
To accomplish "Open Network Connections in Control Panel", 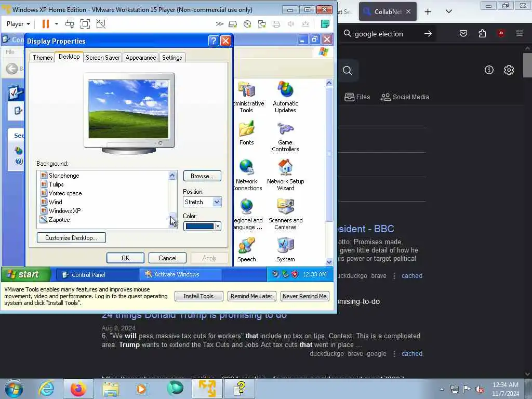I will (x=247, y=176).
